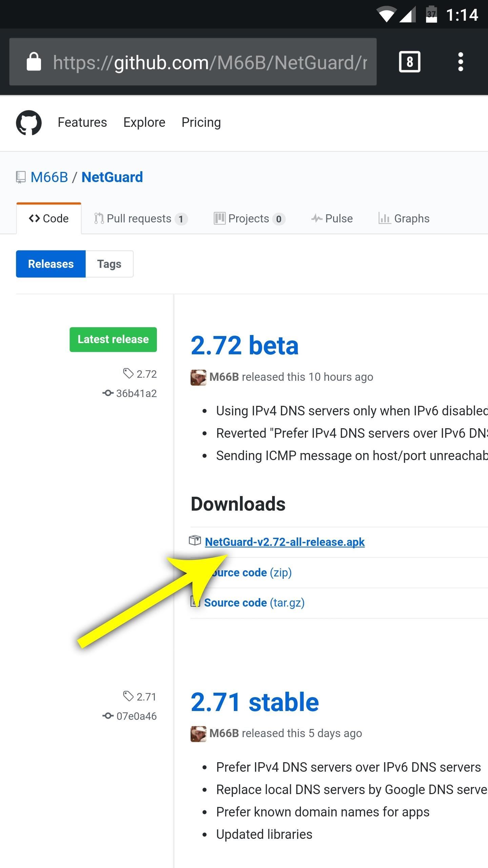The width and height of the screenshot is (488, 868).
Task: Tap the Chrome tab switcher showing 8
Action: tap(410, 62)
